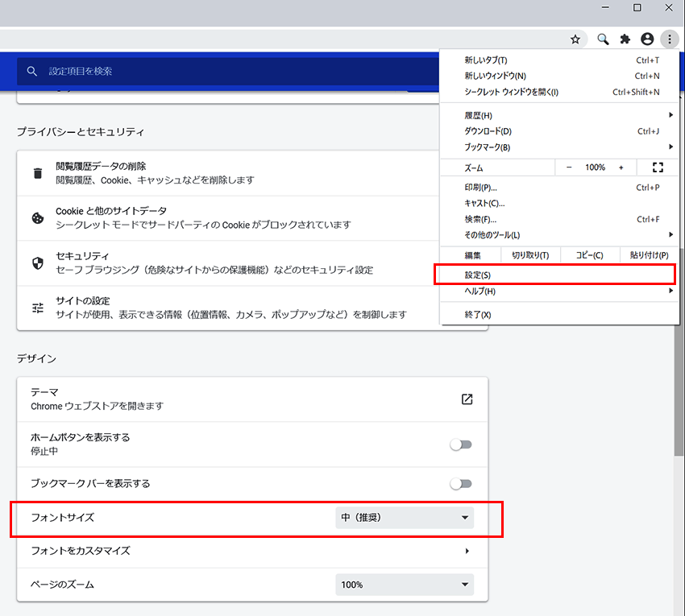Open the 履歴(H) submenu

[479, 116]
